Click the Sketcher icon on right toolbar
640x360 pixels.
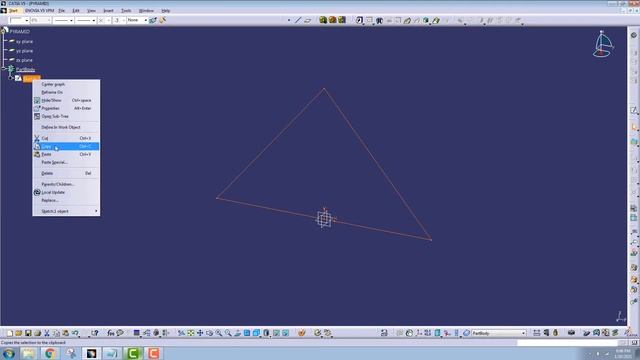[634, 110]
